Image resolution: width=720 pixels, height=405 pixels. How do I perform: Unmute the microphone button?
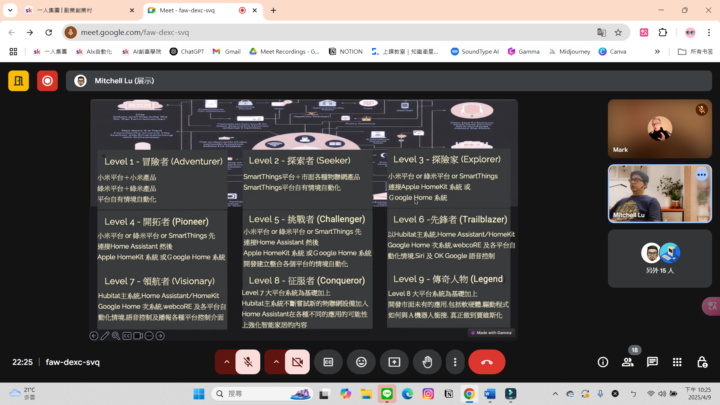click(x=248, y=362)
